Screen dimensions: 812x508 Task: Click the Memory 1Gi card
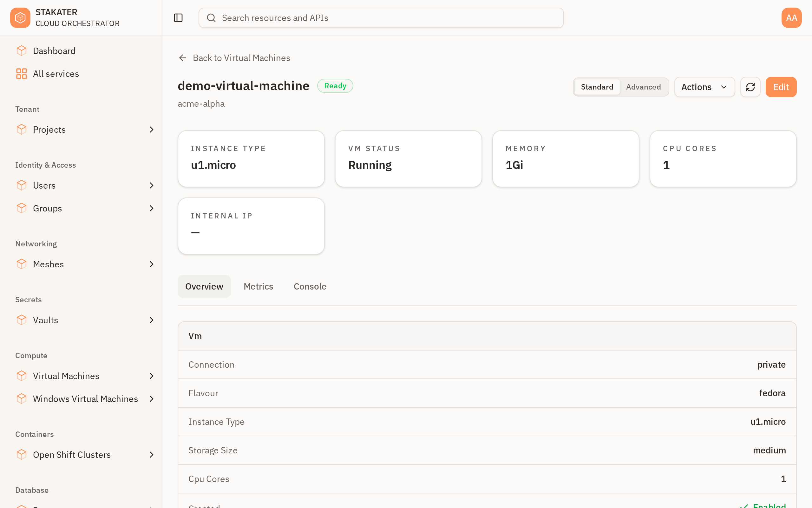coord(566,158)
